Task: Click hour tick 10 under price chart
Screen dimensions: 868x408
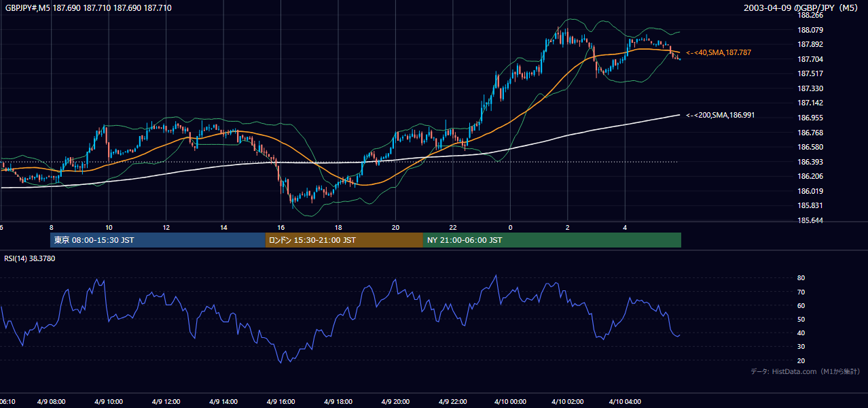Action: tap(109, 228)
